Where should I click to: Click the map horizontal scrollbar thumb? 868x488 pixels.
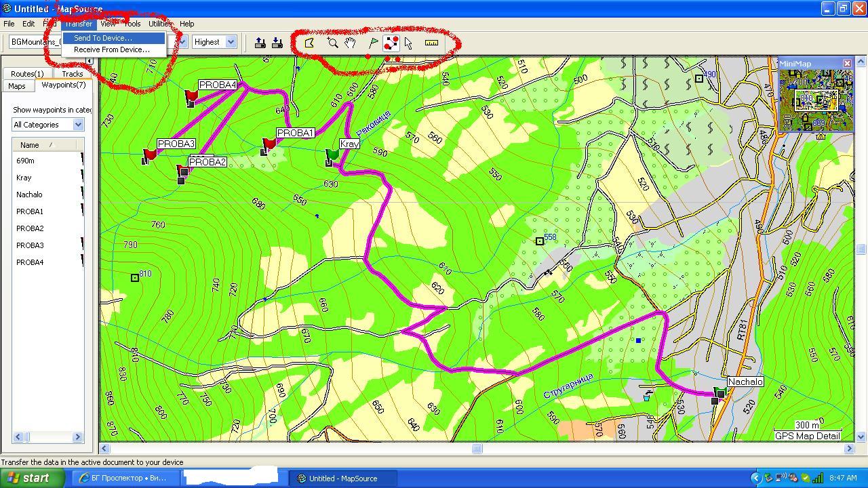click(x=477, y=448)
